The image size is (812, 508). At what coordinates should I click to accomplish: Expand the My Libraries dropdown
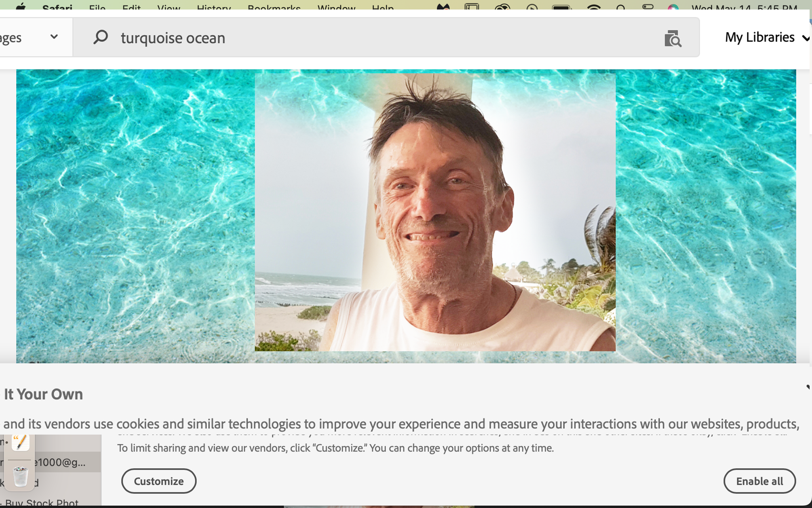pyautogui.click(x=767, y=37)
